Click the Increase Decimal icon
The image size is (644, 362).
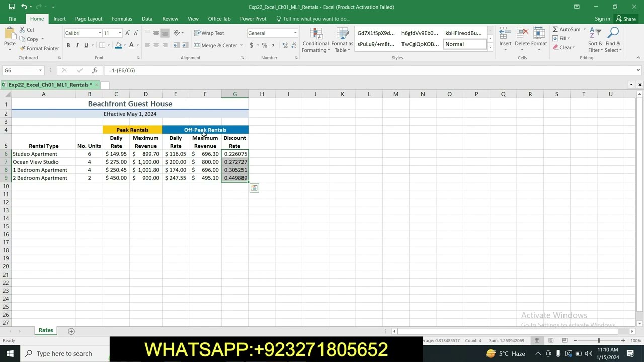[284, 45]
